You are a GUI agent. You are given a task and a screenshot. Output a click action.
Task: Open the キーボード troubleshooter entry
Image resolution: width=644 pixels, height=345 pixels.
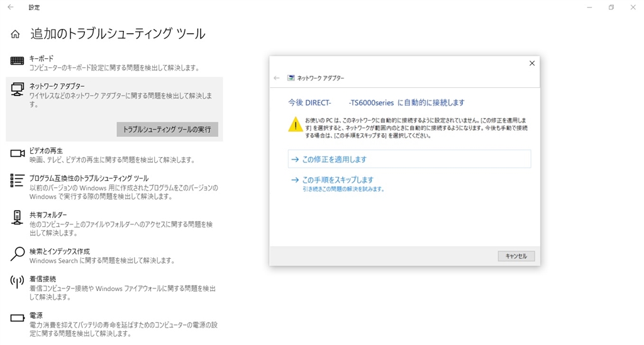114,63
